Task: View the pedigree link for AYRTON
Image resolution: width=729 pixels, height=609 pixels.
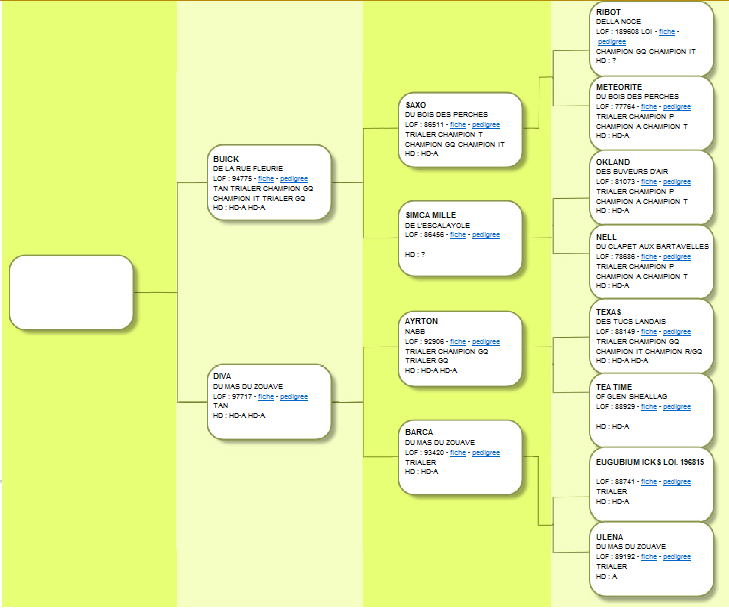Action: click(x=486, y=342)
